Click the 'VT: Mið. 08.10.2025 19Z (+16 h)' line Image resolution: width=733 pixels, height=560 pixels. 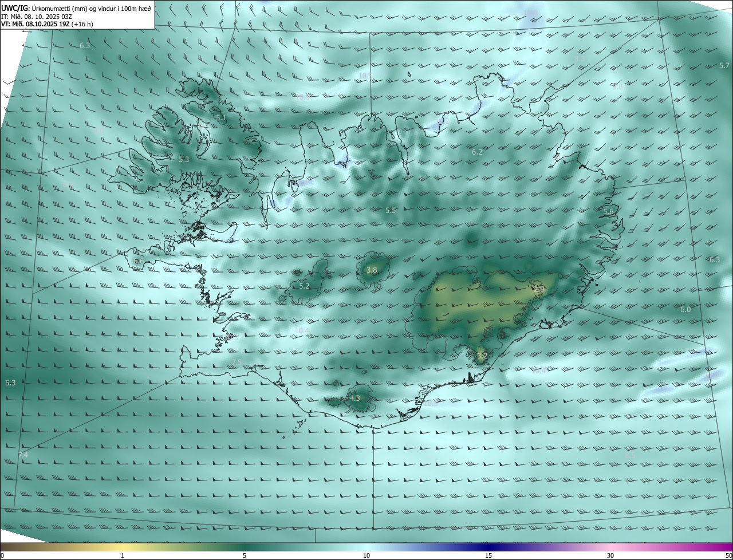[48, 24]
